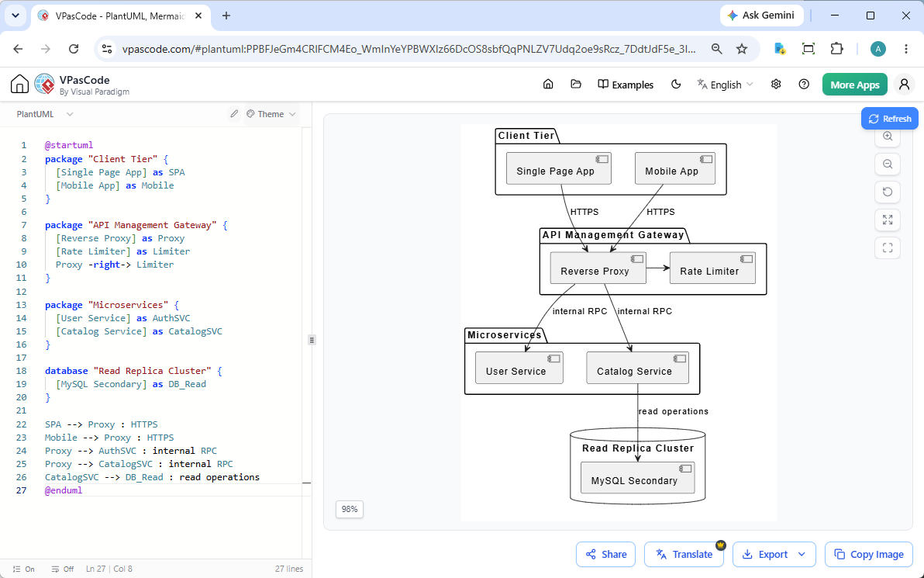
Task: Reload the page with browser refresh icon
Action: click(74, 49)
